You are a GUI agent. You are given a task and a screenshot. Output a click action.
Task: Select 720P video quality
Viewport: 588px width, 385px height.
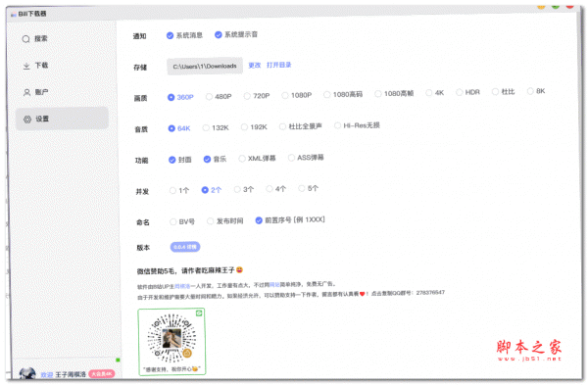pyautogui.click(x=257, y=96)
